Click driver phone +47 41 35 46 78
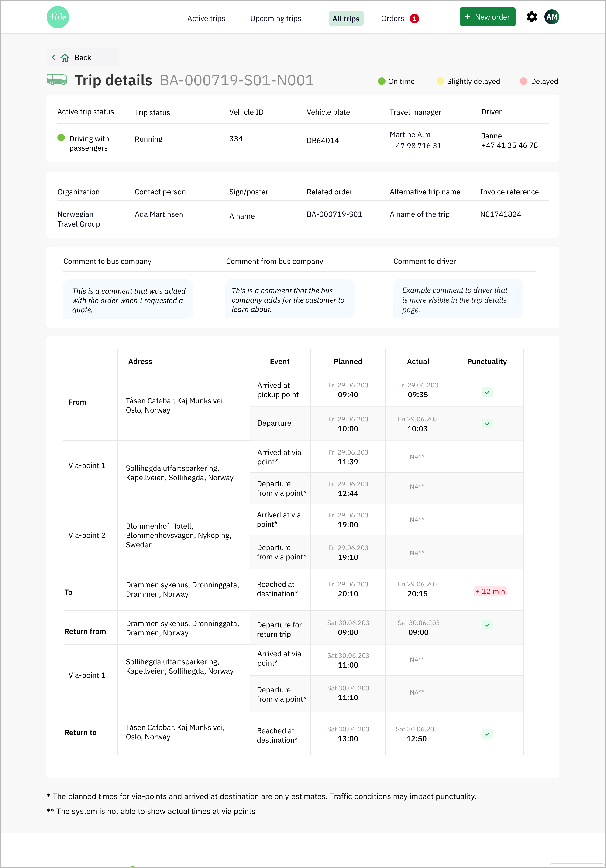 pyautogui.click(x=509, y=145)
